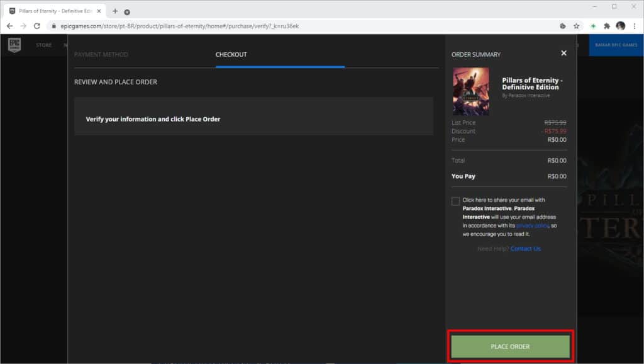Check the share email with Paradox Interactive box
Image resolution: width=644 pixels, height=364 pixels.
pos(455,201)
